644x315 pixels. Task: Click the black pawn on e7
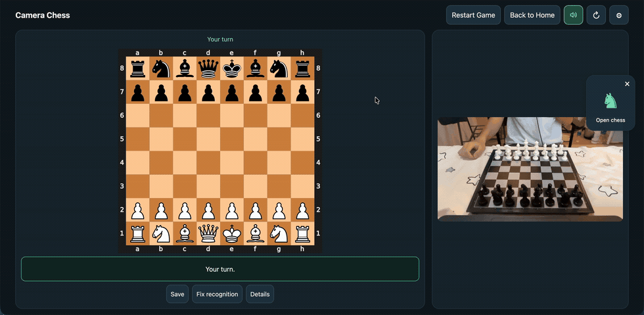pyautogui.click(x=232, y=92)
